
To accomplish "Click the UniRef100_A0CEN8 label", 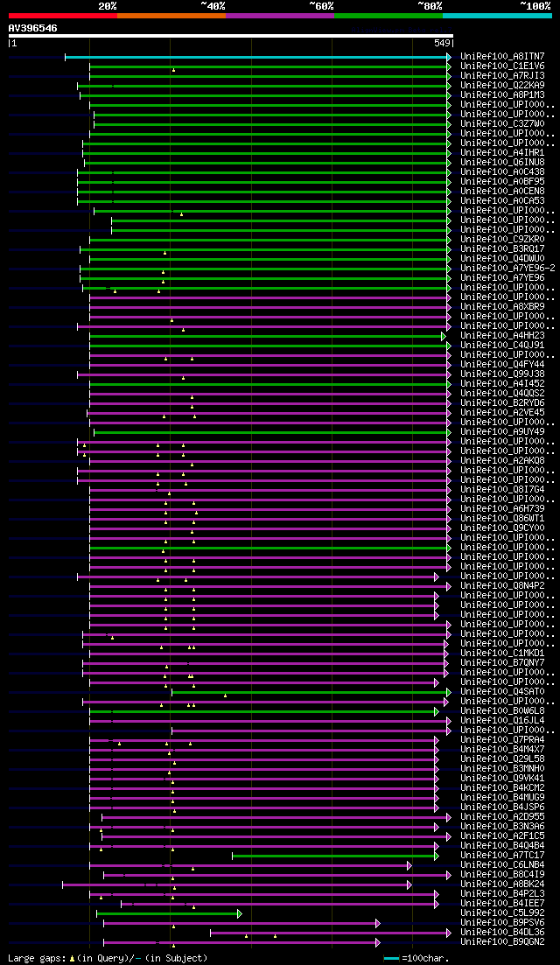I will (502, 191).
